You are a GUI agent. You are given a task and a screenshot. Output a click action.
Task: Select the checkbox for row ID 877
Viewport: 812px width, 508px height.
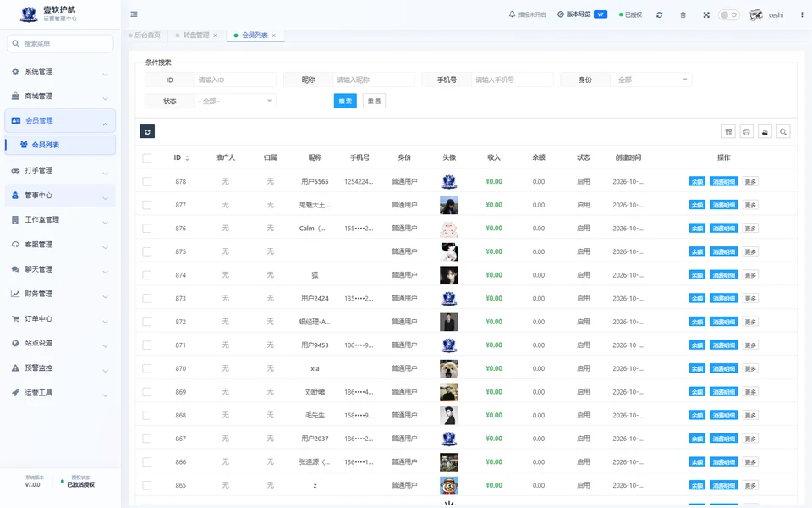point(147,205)
